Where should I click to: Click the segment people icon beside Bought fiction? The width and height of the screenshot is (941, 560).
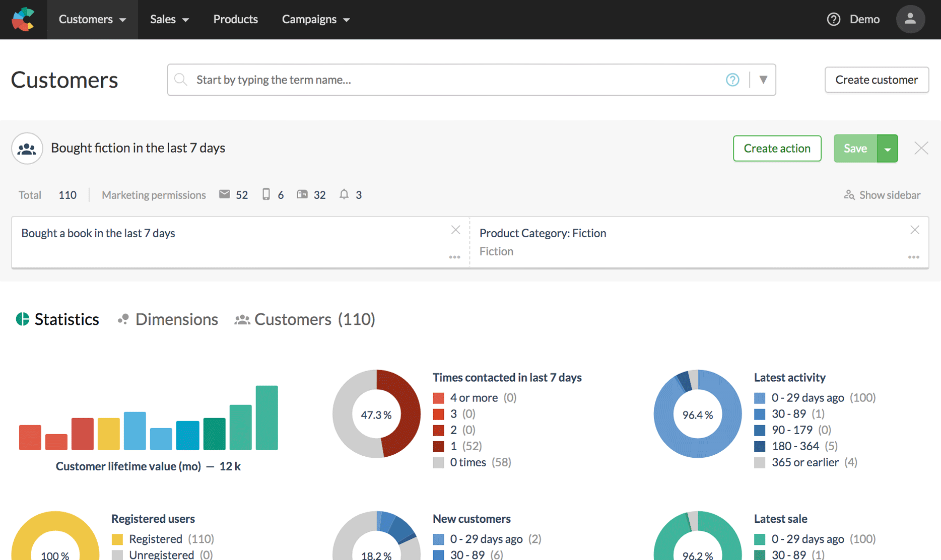point(27,148)
